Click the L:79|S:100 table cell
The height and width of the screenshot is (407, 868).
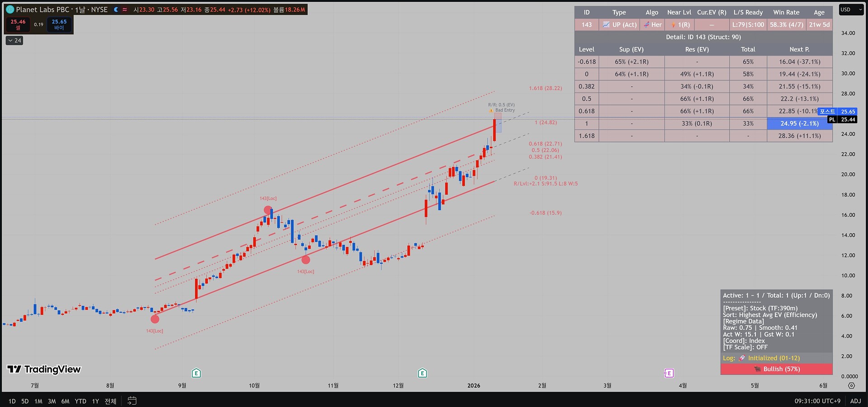pos(748,25)
